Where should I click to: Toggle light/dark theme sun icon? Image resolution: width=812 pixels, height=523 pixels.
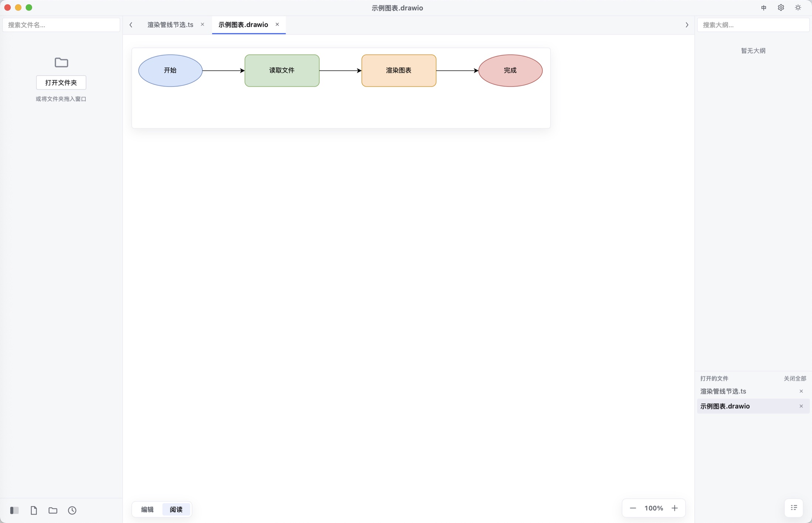(x=798, y=8)
